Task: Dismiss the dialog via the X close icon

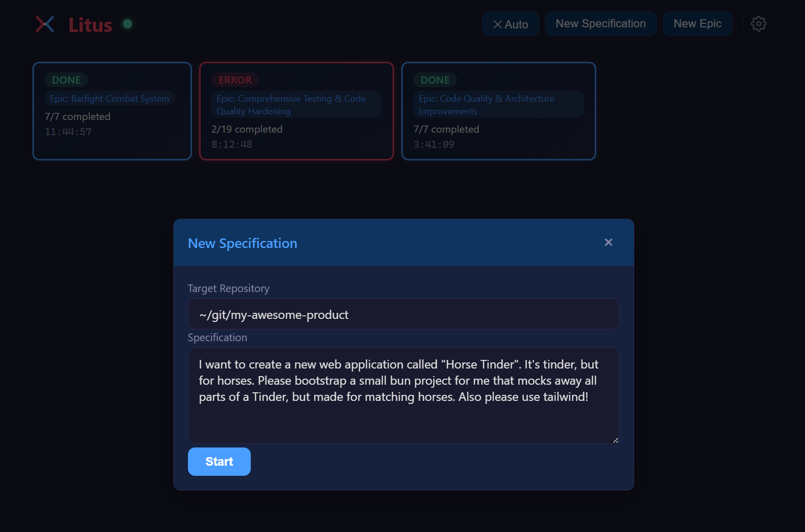Action: 608,242
